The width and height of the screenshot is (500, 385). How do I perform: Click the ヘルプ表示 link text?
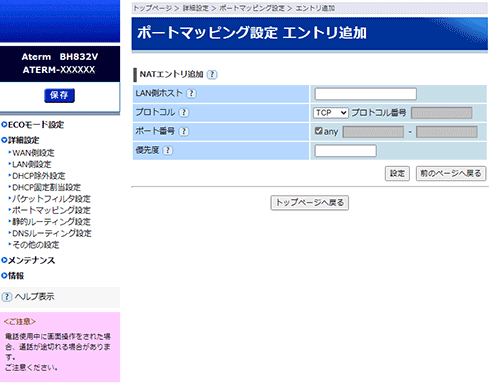(x=34, y=297)
